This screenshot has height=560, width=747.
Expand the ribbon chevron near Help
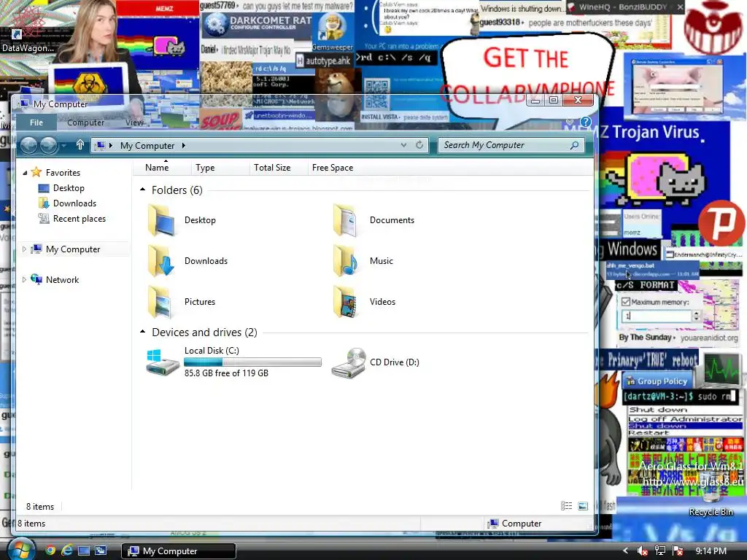(569, 122)
